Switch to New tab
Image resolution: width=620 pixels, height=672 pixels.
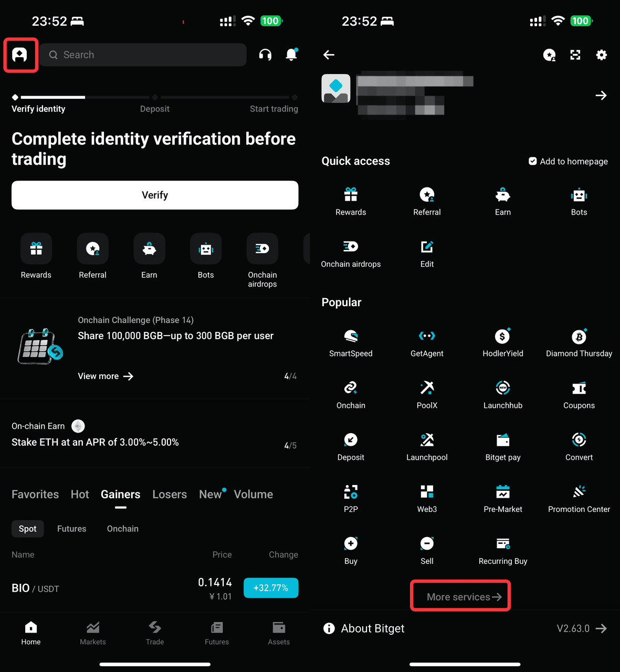(211, 494)
